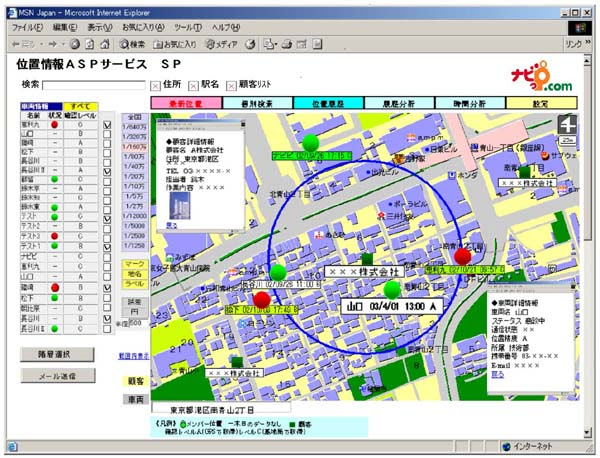Click the browser vertical scrollbar up arrow

click(x=587, y=59)
